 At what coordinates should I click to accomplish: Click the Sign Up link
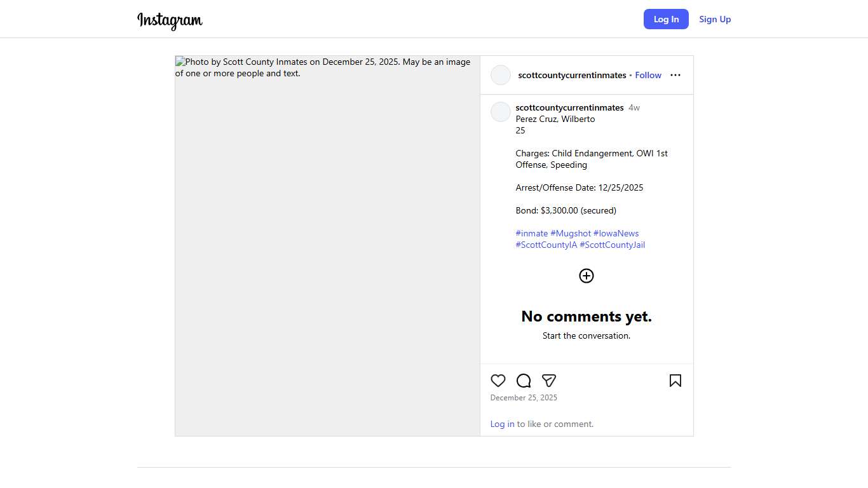click(x=715, y=19)
